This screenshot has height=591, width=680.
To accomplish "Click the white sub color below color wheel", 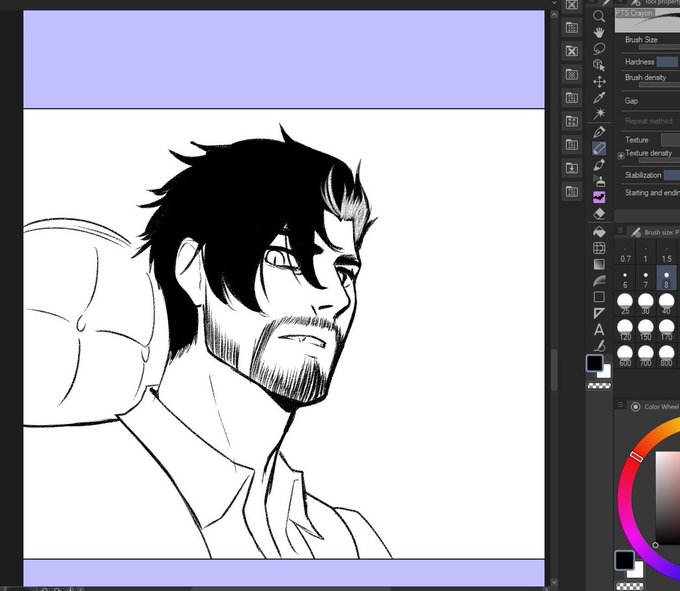I will [x=637, y=571].
